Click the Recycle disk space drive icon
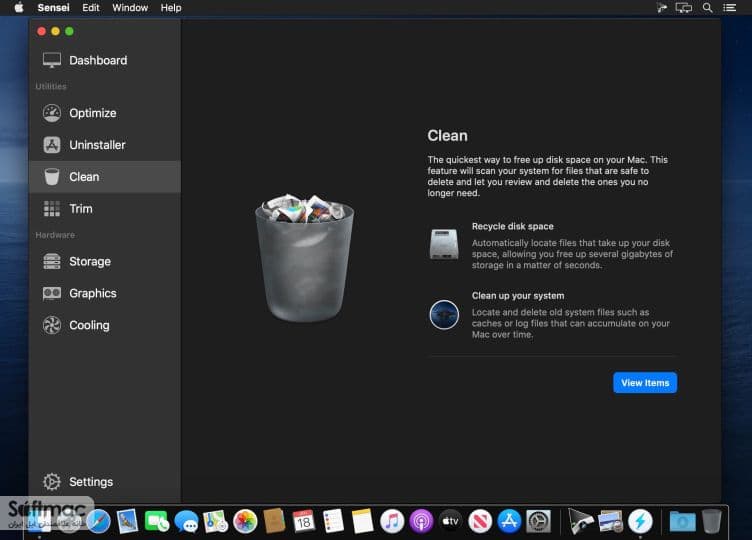 coord(444,244)
